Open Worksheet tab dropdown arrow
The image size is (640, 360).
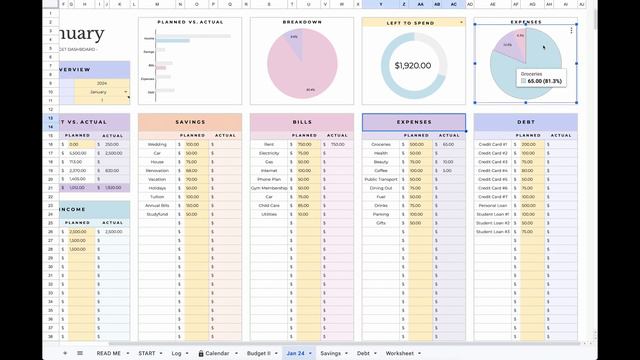(x=419, y=353)
